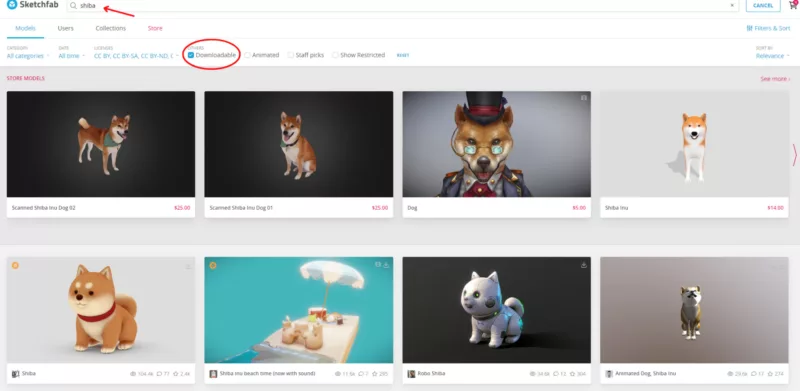Click the star likes icon on Robo Shiba card
The width and height of the screenshot is (800, 391).
pyautogui.click(x=571, y=374)
